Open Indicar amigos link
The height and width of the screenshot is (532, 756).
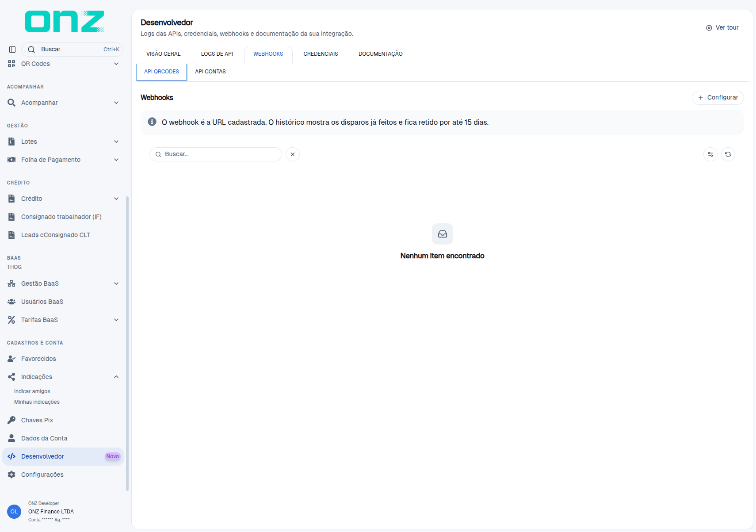tap(32, 391)
